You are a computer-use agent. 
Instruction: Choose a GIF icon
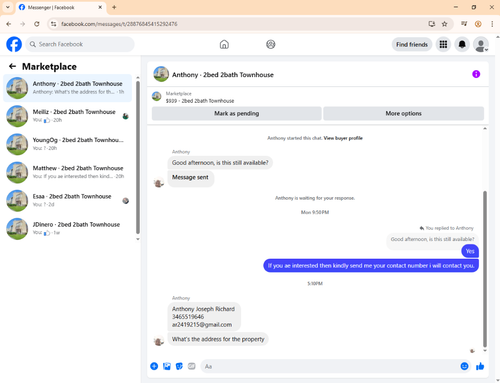point(192,366)
